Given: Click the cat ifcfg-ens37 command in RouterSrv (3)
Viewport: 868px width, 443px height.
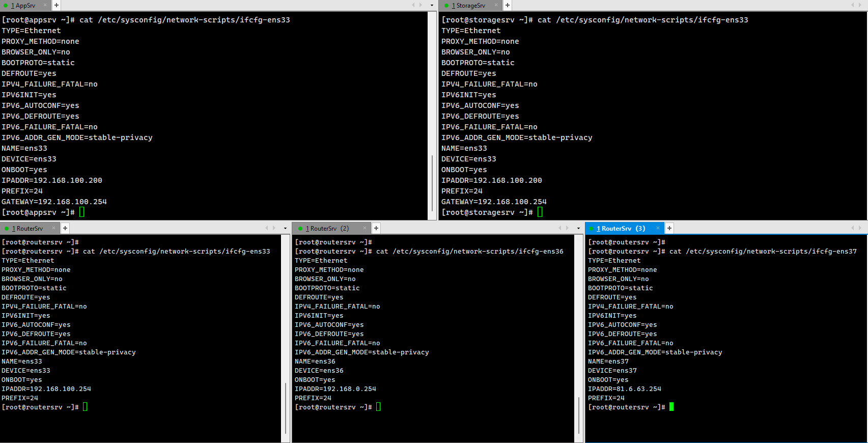Looking at the screenshot, I should [x=763, y=252].
